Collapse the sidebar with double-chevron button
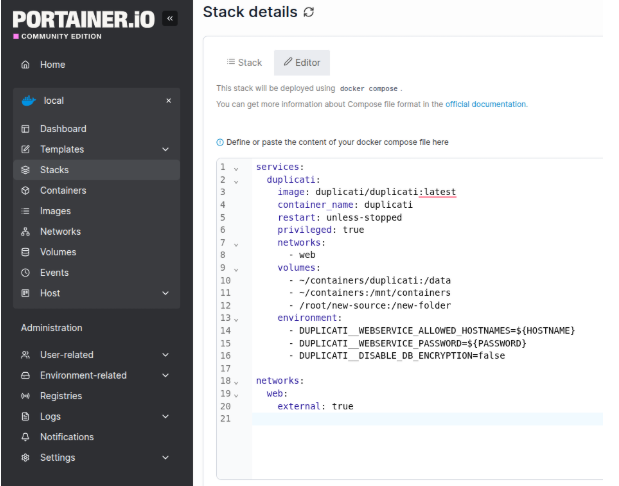 170,18
